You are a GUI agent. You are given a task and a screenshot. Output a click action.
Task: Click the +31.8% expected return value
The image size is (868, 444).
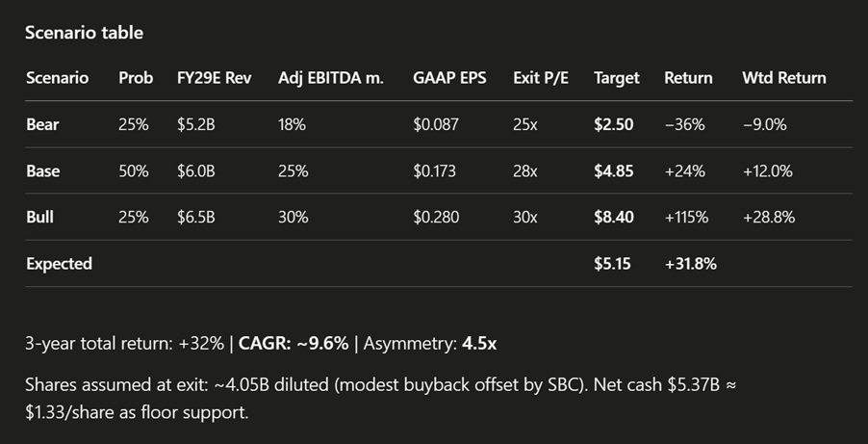[690, 263]
